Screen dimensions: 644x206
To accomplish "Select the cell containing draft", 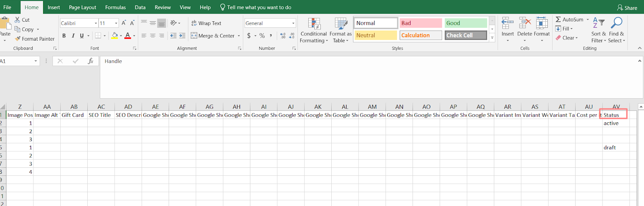I will pyautogui.click(x=616, y=148).
